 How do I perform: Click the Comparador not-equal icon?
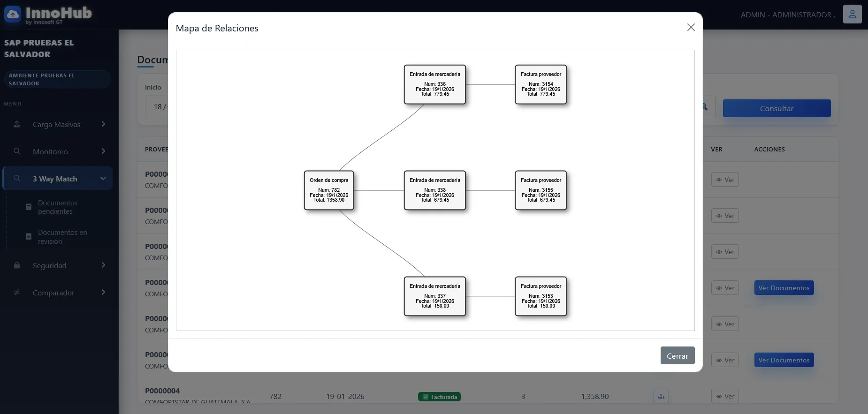[17, 293]
